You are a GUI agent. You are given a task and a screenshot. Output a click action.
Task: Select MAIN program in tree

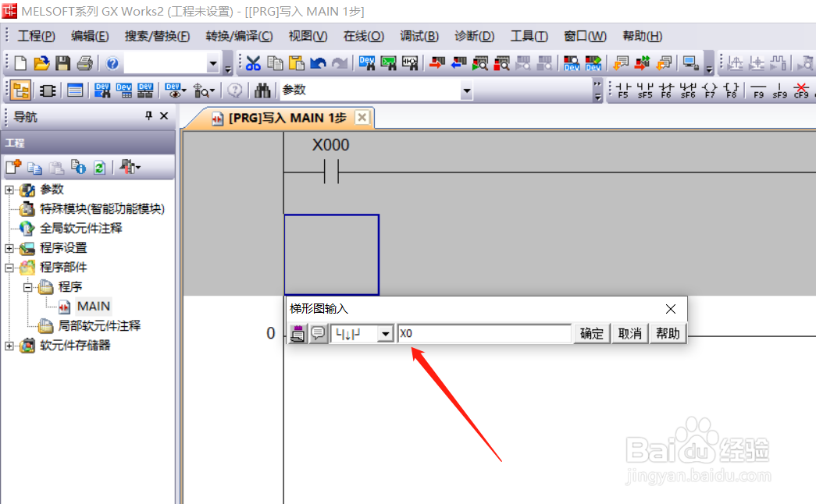pos(93,307)
